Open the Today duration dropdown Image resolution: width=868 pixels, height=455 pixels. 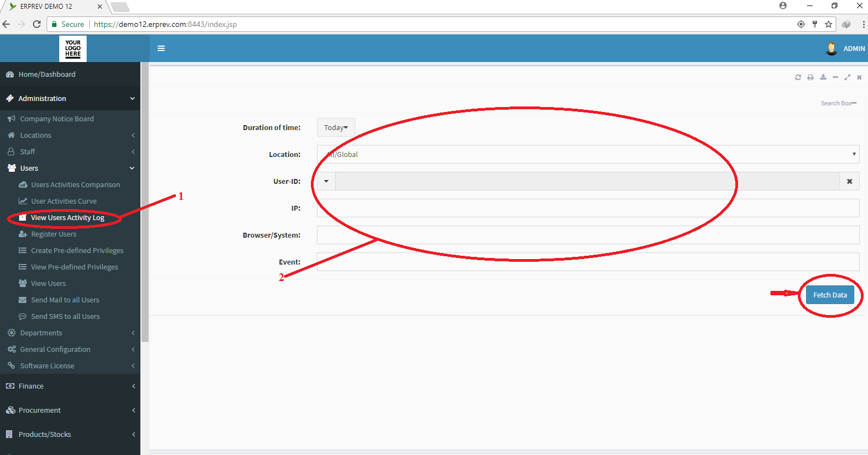click(x=336, y=127)
